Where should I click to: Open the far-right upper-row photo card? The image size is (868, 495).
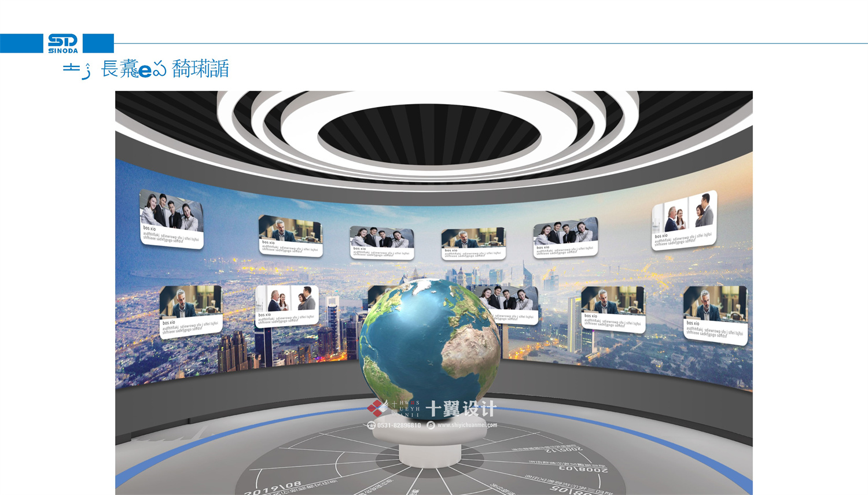(685, 220)
